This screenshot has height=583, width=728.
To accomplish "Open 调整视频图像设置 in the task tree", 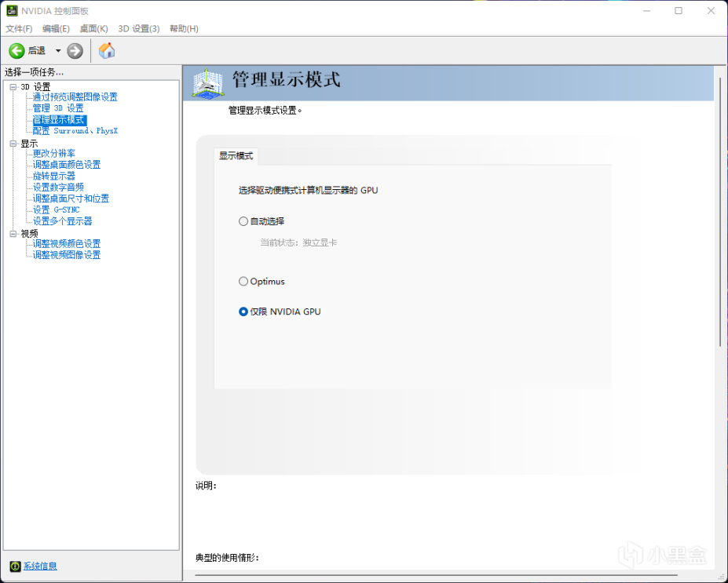I will 67,255.
